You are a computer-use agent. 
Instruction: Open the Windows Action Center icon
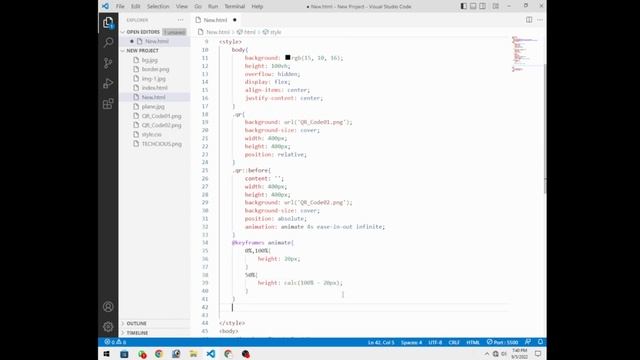(538, 354)
